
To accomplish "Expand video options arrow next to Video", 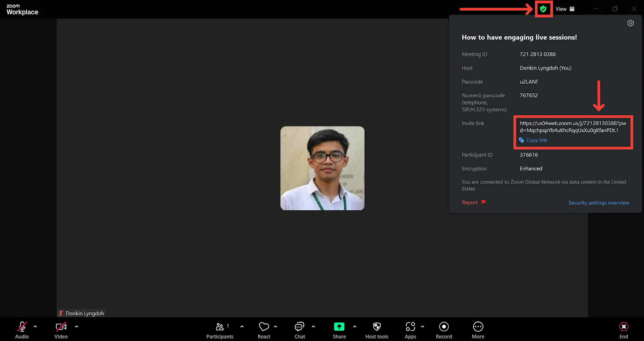I will (x=76, y=327).
